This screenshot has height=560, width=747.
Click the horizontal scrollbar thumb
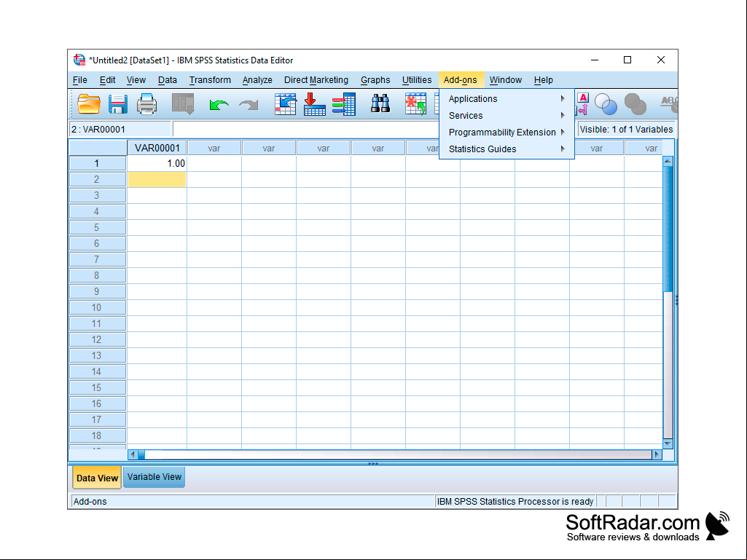[141, 454]
